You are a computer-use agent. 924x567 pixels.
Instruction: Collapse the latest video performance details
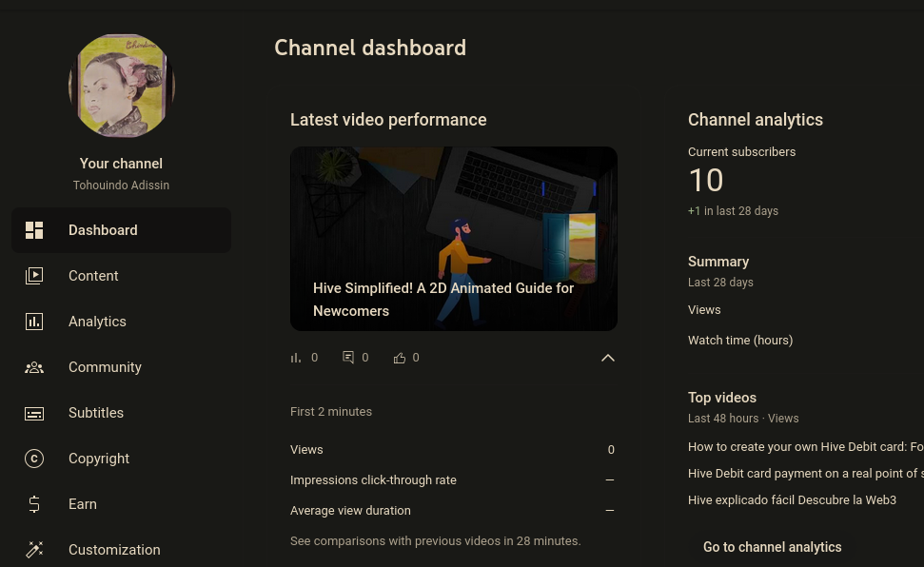[607, 358]
